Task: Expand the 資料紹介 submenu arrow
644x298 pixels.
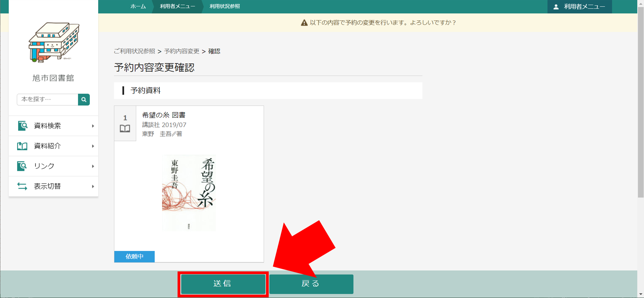Action: pyautogui.click(x=93, y=146)
